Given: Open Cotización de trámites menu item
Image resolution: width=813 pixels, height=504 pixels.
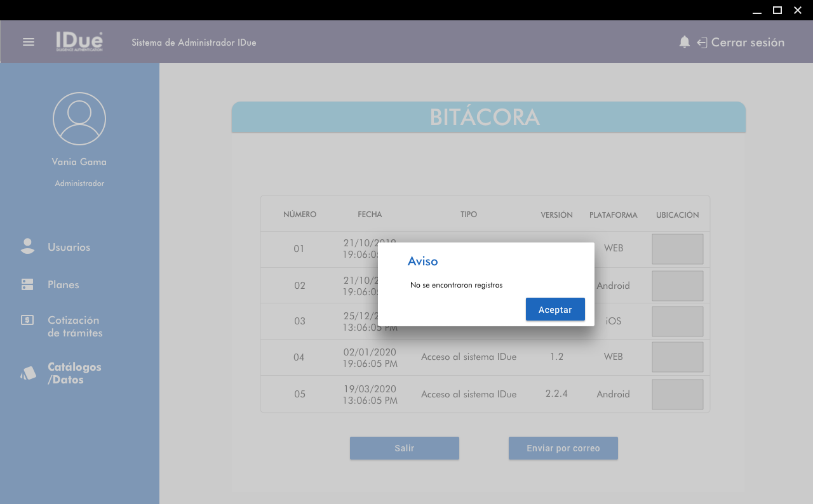Looking at the screenshot, I should click(74, 326).
